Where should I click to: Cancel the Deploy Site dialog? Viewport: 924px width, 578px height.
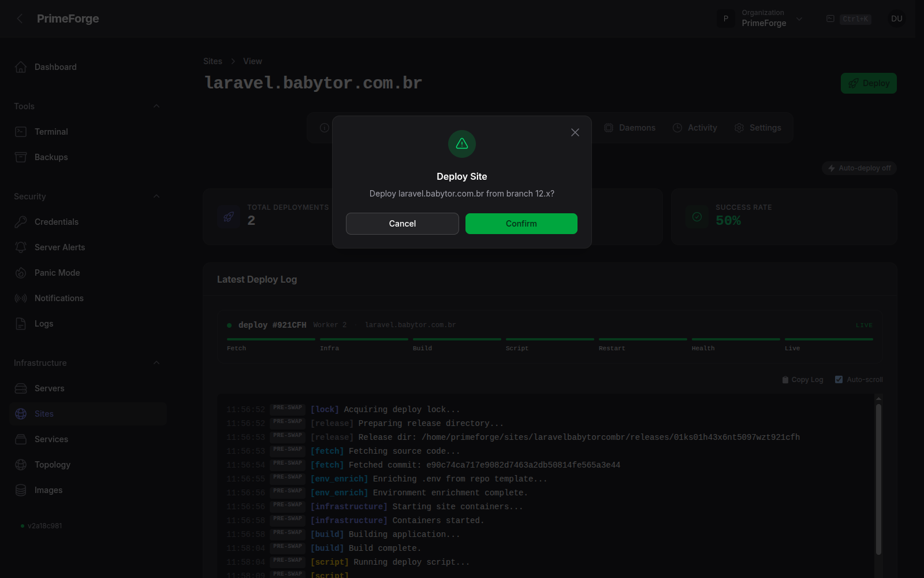click(403, 224)
